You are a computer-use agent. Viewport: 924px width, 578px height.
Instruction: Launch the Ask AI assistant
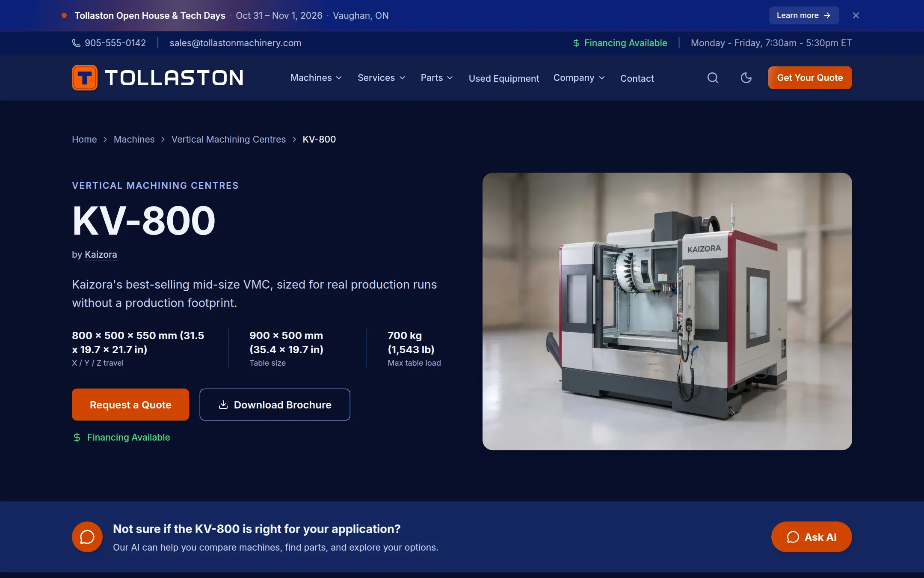click(811, 537)
